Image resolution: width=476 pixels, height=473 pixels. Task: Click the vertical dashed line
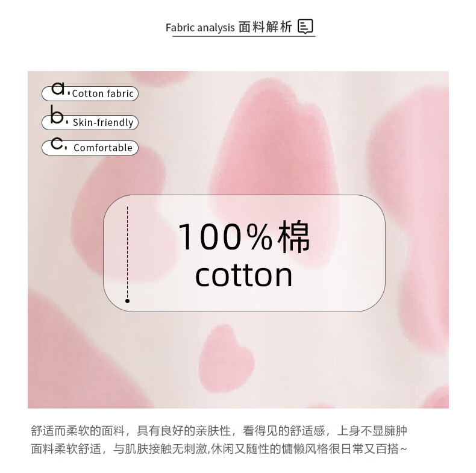128,252
